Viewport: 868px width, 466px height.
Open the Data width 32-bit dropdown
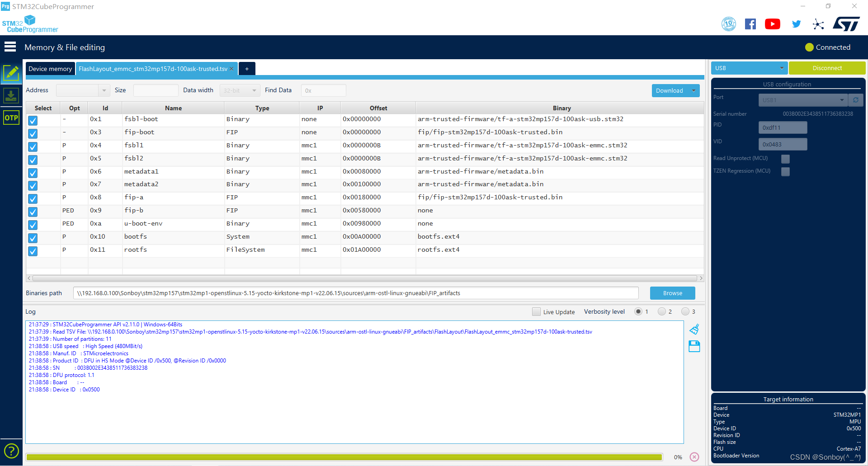click(x=240, y=90)
